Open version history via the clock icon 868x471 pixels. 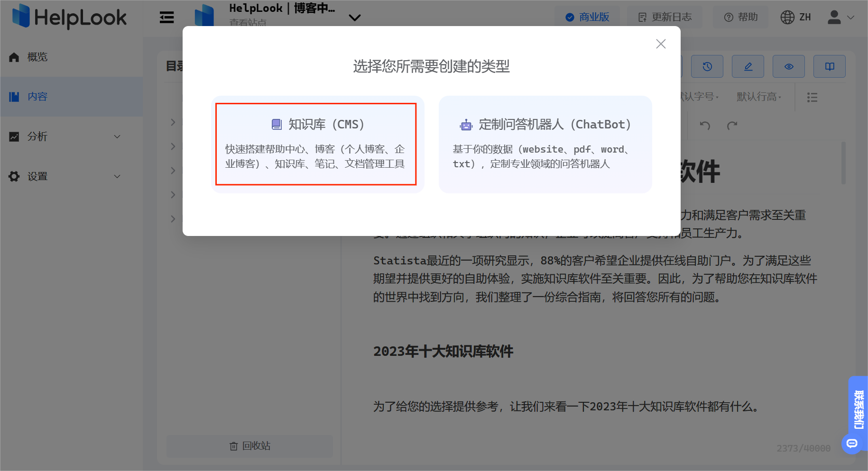[707, 66]
